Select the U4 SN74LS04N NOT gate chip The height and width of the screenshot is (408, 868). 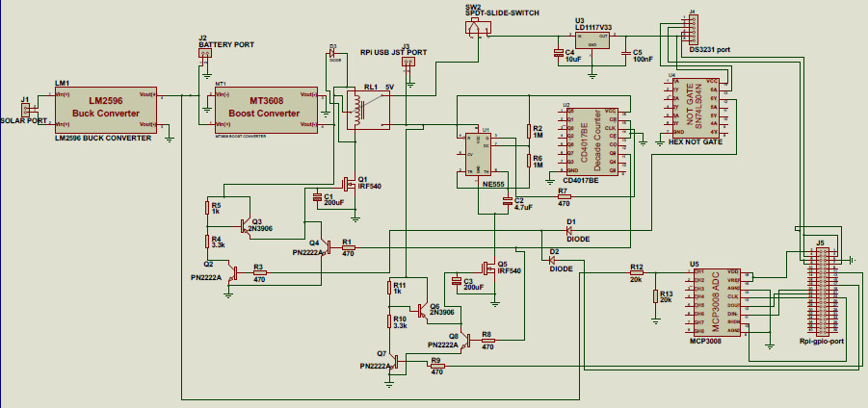[695, 107]
